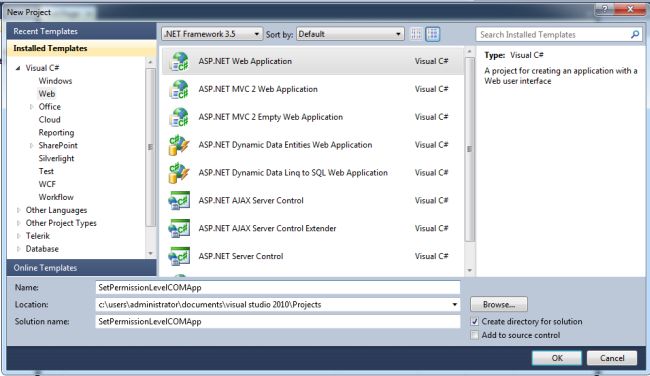Click the tree pane scroll up arrow

[150, 62]
